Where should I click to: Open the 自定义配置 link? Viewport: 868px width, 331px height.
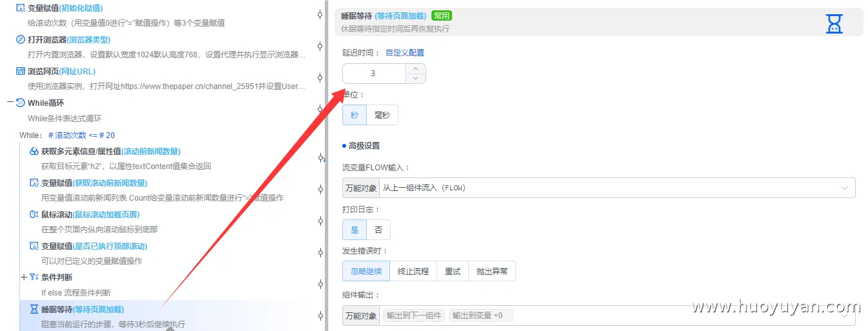[x=405, y=53]
